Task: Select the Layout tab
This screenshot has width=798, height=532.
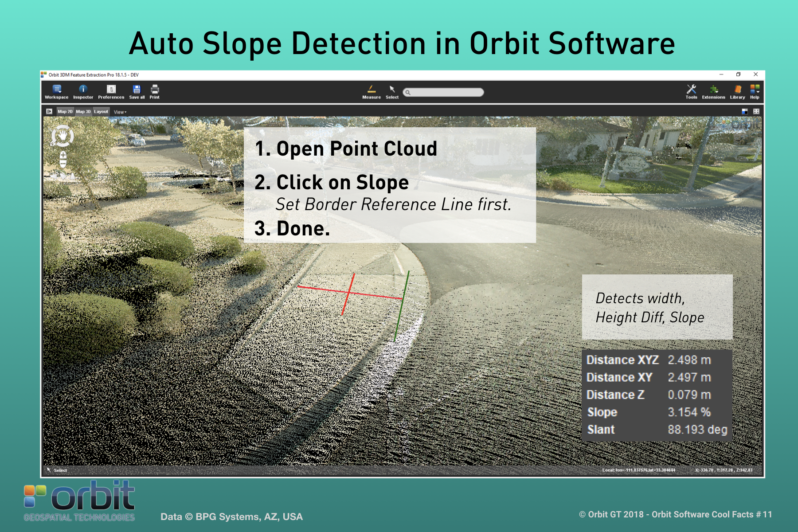Action: [x=101, y=112]
